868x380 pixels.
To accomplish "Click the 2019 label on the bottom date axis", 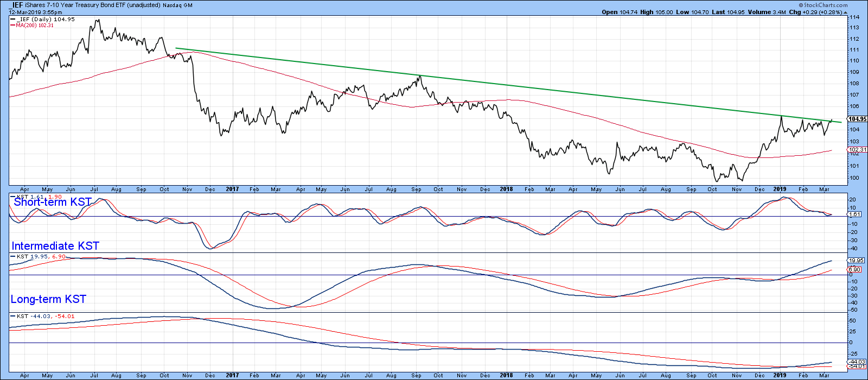I will [x=780, y=375].
